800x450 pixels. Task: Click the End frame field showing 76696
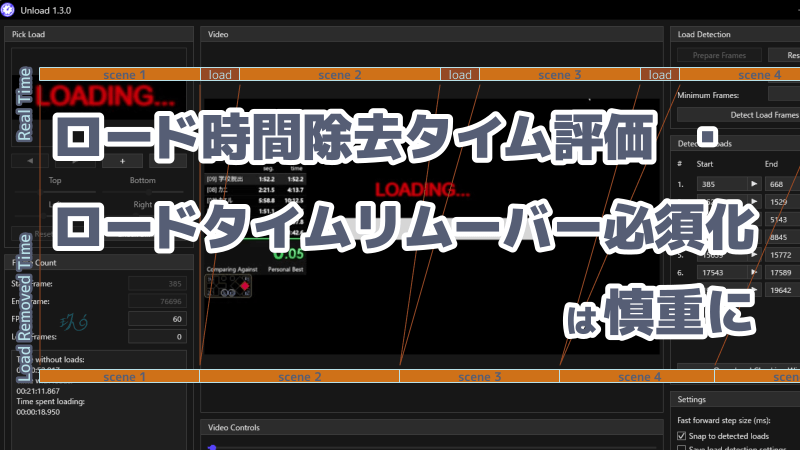point(157,301)
